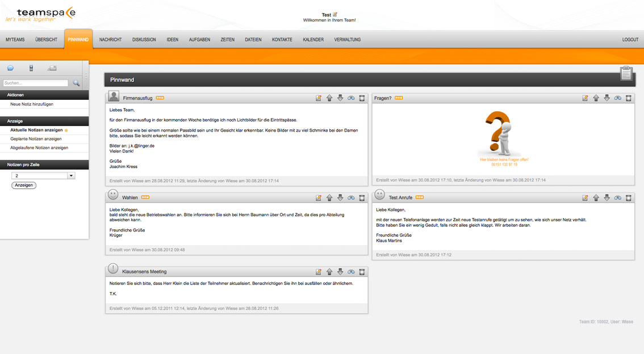644x354 pixels.
Task: Move the Test Anrufe note down
Action: click(x=607, y=198)
